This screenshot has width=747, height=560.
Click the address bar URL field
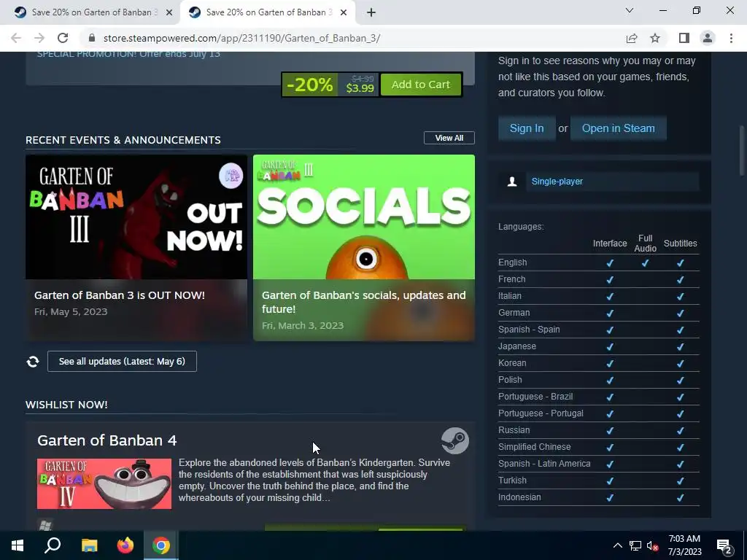pyautogui.click(x=241, y=38)
